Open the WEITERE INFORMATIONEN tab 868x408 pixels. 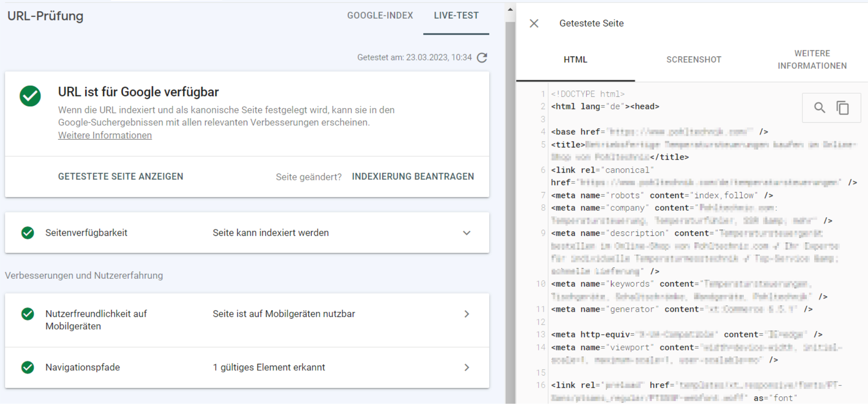tap(812, 60)
